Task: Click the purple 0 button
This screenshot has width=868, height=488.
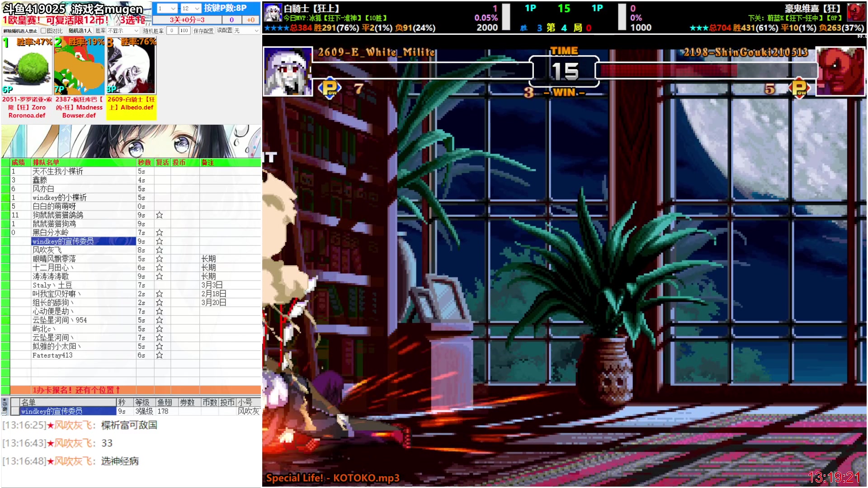Action: click(x=231, y=20)
